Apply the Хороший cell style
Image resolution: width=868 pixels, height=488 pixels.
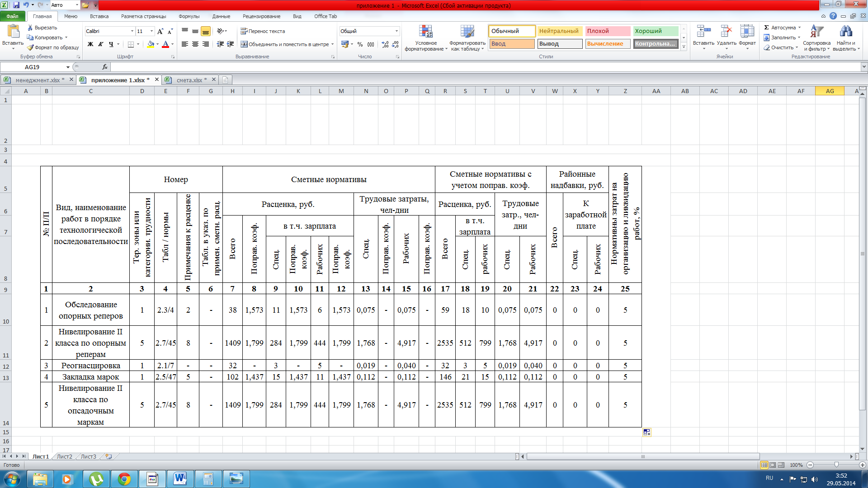coord(655,31)
